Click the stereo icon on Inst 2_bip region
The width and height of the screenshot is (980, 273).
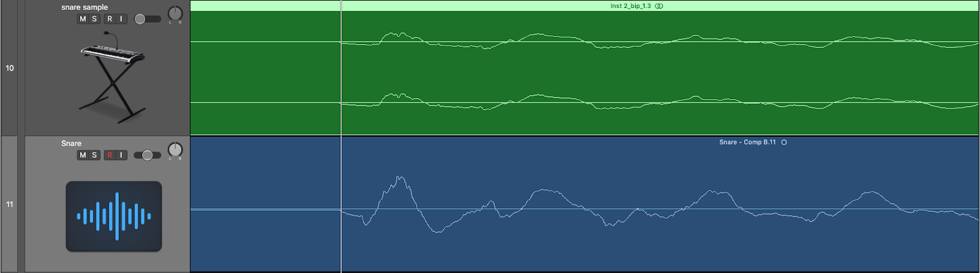(659, 6)
